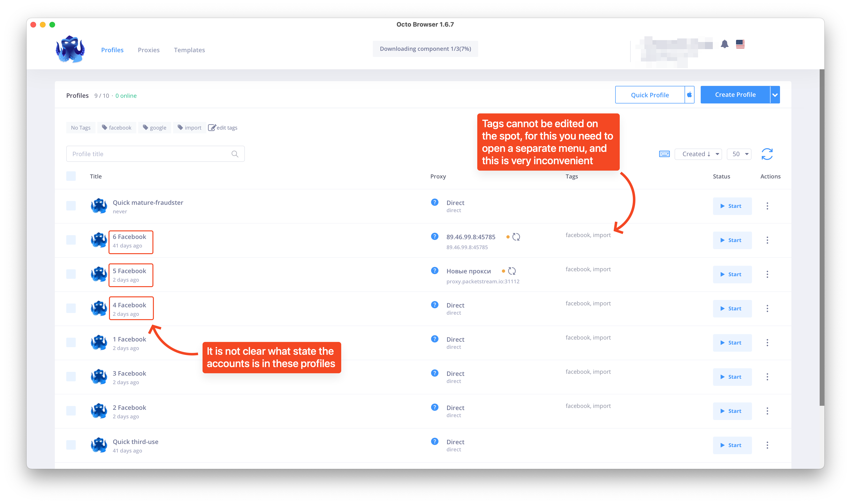Click the US flag language icon

point(740,44)
